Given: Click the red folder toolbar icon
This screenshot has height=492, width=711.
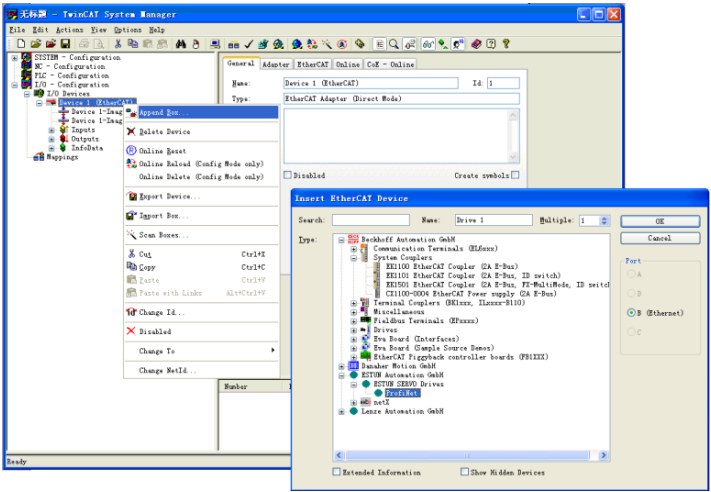Looking at the screenshot, I should pyautogui.click(x=51, y=44).
